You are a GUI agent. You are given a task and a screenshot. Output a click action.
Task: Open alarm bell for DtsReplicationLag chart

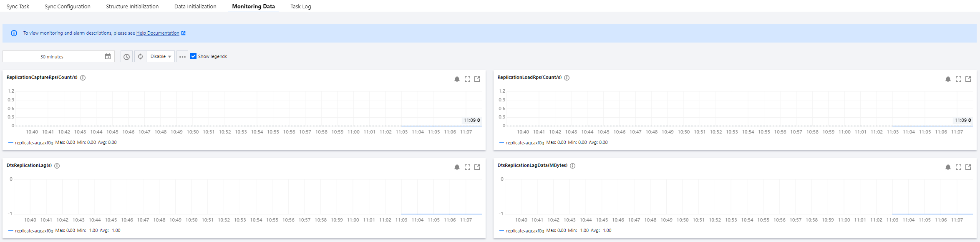pos(457,167)
